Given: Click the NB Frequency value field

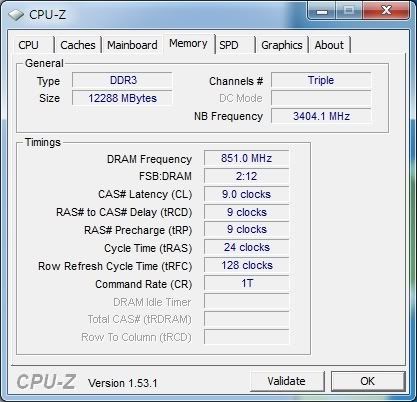Looking at the screenshot, I should coord(321,116).
